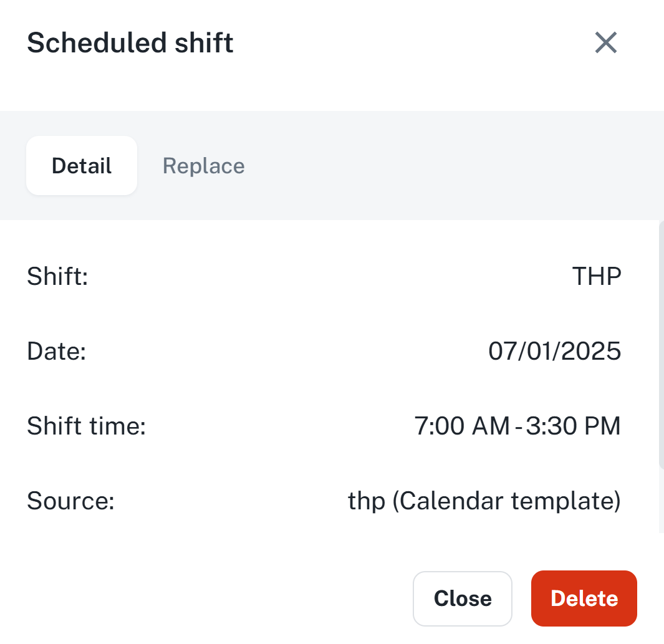Click the "Shift time:" field label
664x644 pixels.
click(86, 426)
